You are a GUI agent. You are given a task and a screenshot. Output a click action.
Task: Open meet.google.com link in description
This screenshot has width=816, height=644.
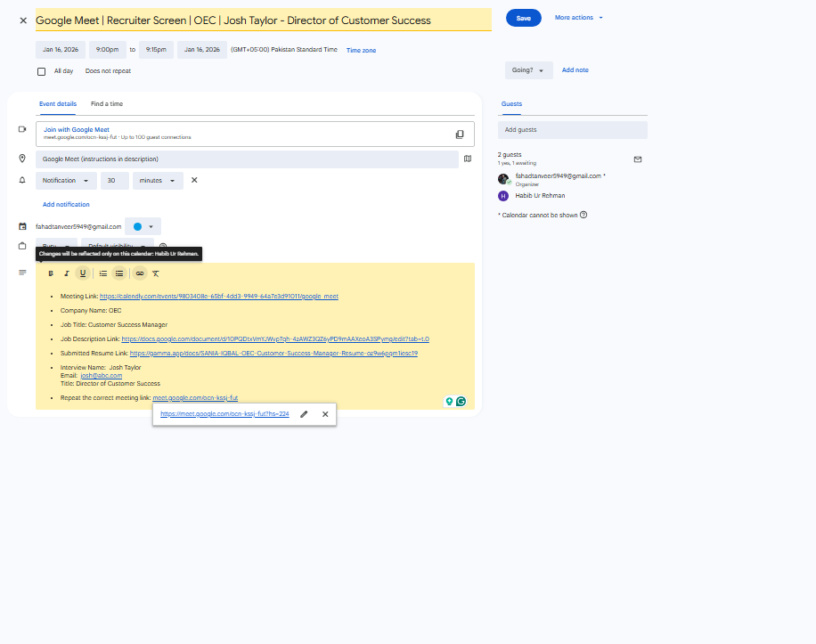tap(195, 397)
